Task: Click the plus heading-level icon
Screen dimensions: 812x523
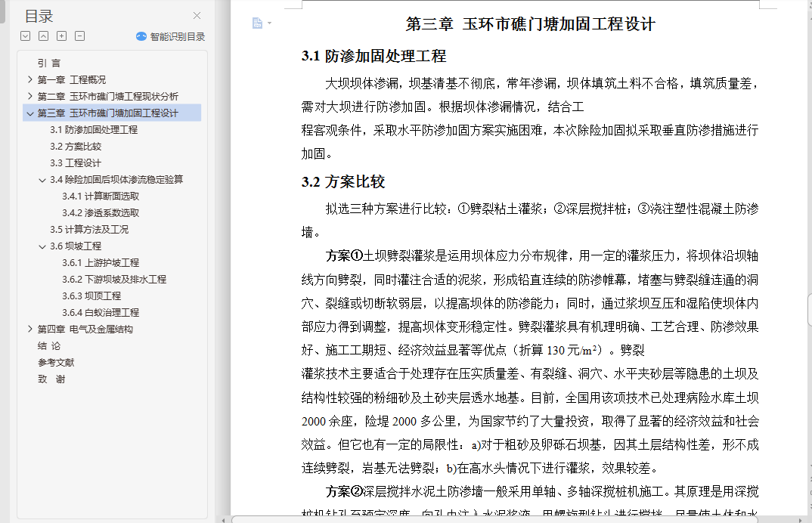Action: tap(62, 36)
